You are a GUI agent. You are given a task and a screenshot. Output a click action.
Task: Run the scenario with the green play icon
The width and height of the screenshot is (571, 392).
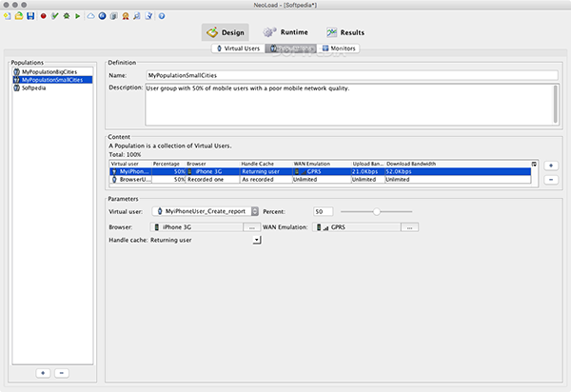[x=78, y=16]
